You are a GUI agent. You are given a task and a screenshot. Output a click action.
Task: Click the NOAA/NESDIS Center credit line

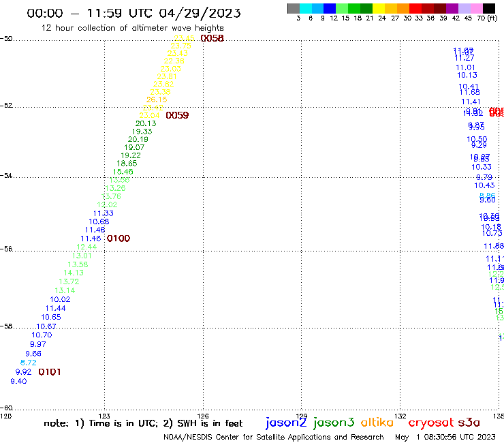point(274,437)
